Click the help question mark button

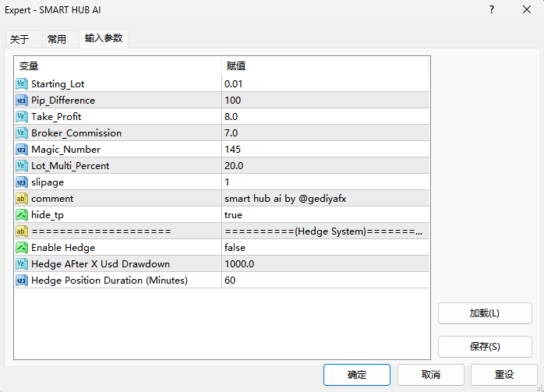click(x=492, y=9)
